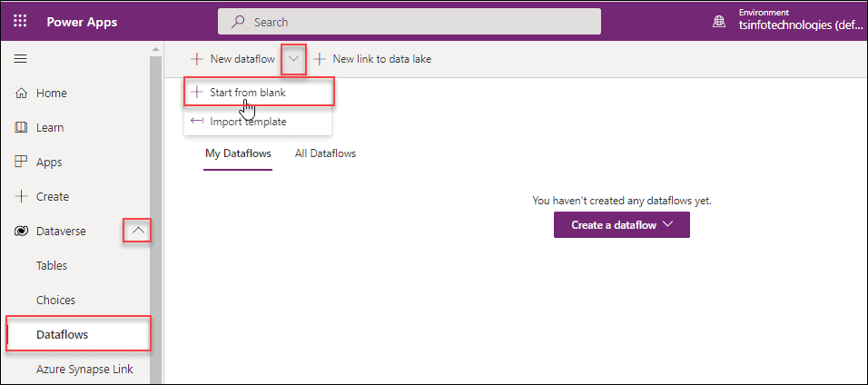Screen dimensions: 868x385
Task: Click the sidebar scroll up arrow
Action: (x=155, y=49)
